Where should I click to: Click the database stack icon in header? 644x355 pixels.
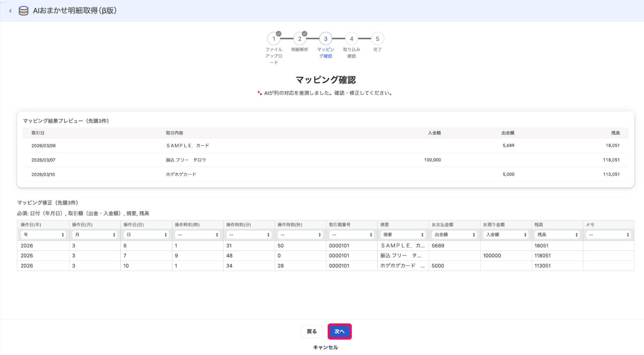pyautogui.click(x=24, y=11)
